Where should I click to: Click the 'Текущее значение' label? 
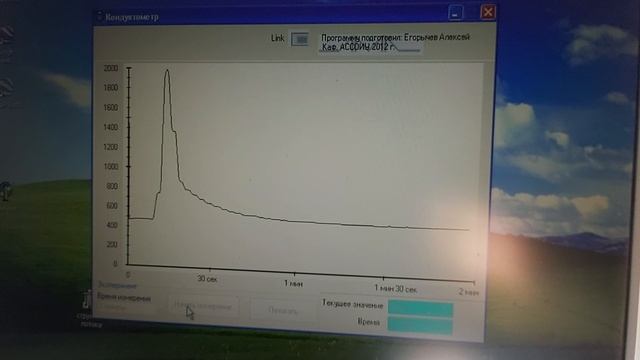coord(353,304)
